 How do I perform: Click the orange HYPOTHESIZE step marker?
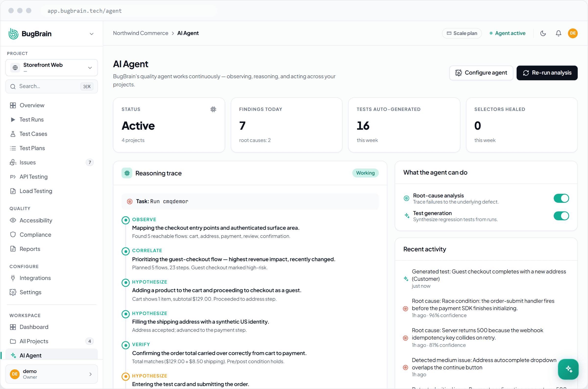coord(126,376)
